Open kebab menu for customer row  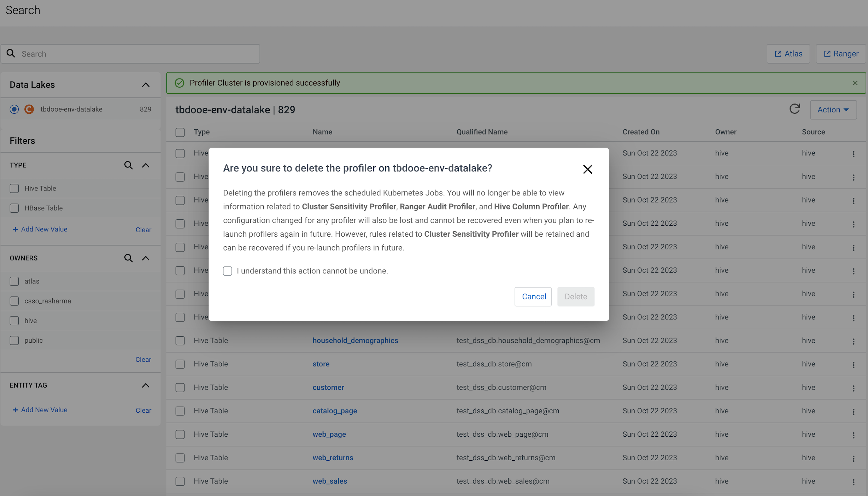click(x=853, y=388)
